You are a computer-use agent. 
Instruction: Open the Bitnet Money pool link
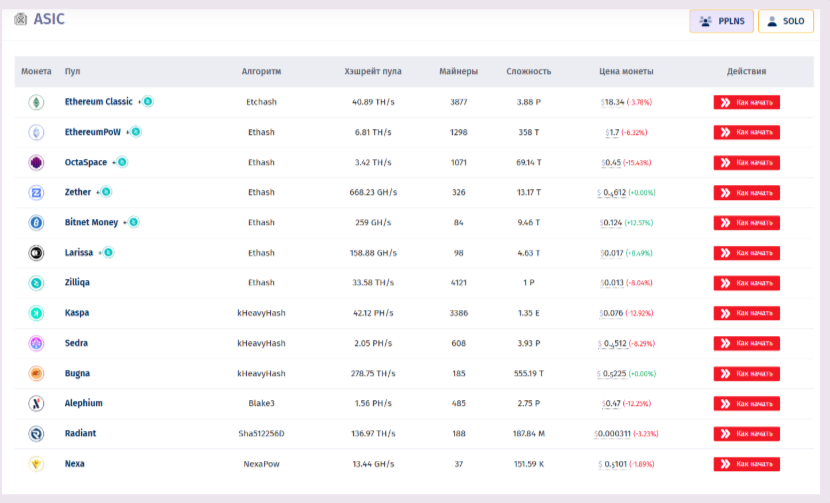(91, 222)
